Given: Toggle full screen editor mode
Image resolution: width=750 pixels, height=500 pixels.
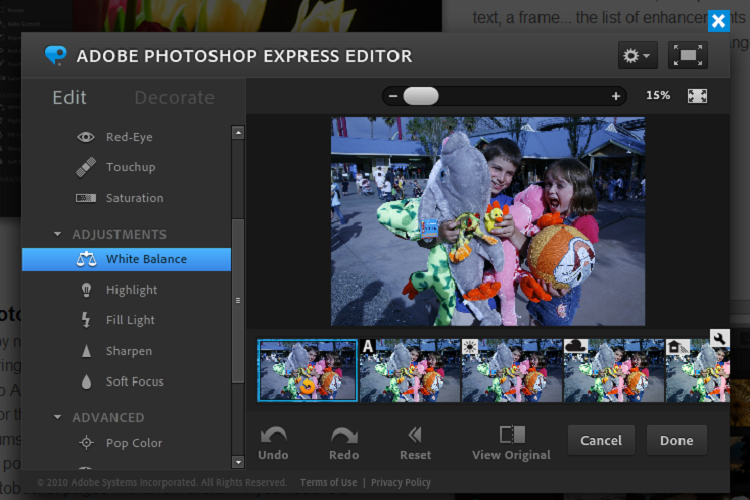Looking at the screenshot, I should pyautogui.click(x=688, y=55).
